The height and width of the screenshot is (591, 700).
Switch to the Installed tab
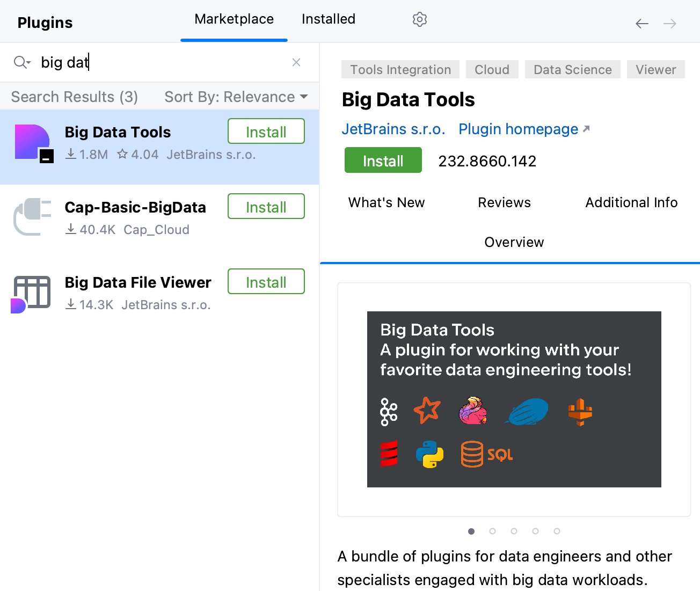pyautogui.click(x=328, y=19)
